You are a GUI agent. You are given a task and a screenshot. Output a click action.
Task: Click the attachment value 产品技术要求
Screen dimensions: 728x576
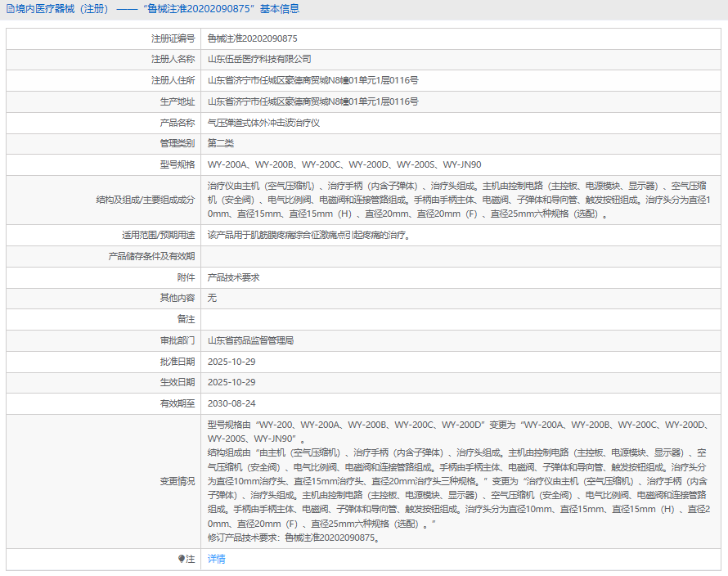point(234,277)
